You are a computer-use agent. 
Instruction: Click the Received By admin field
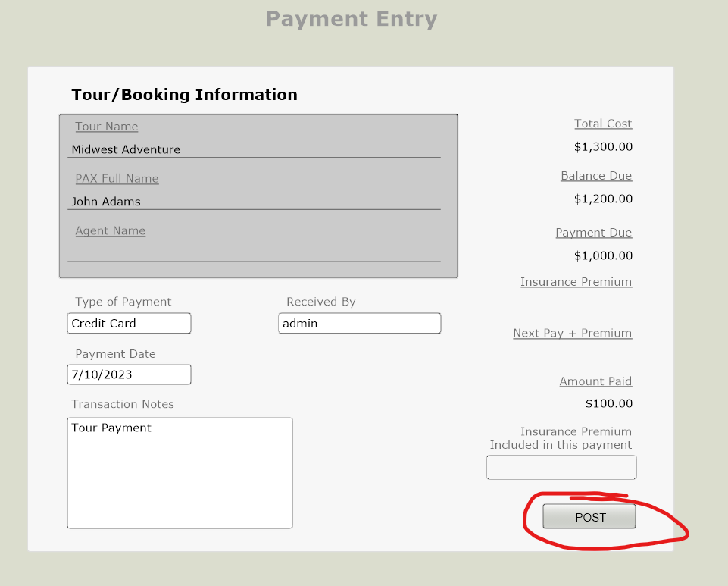[359, 324]
